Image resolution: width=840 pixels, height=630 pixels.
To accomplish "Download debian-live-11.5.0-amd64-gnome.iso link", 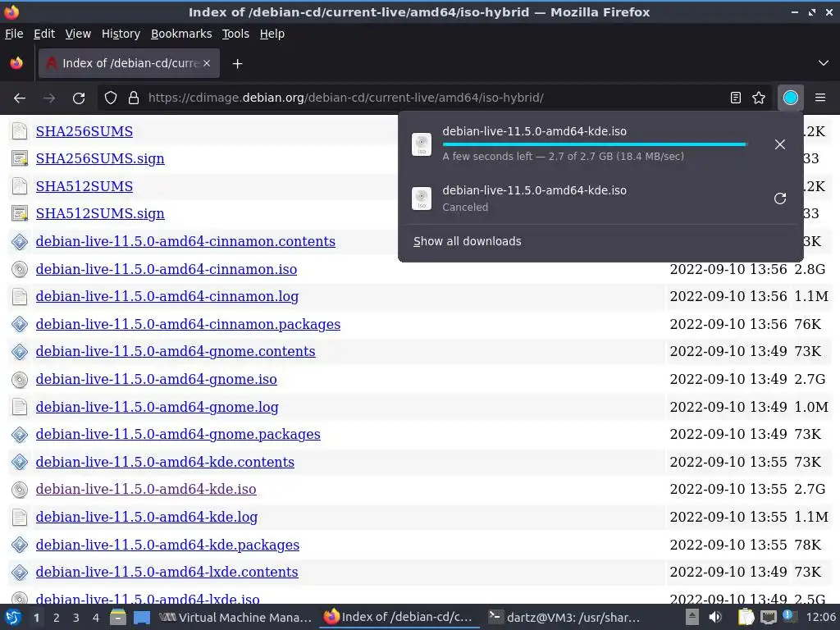I will point(157,379).
